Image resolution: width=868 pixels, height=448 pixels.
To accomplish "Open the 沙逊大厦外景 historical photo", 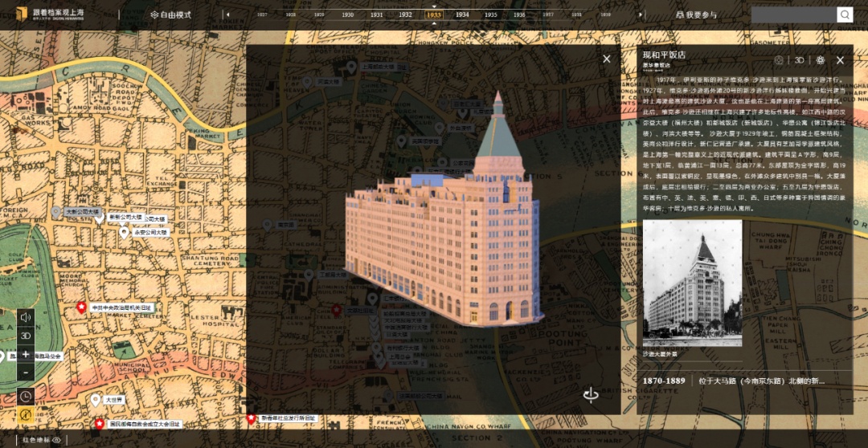I will point(693,283).
